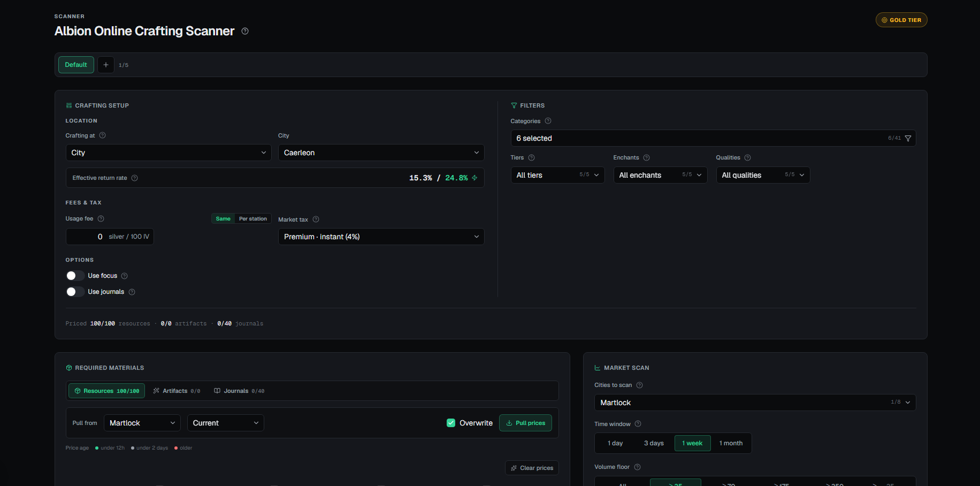The image size is (980, 486).
Task: Click the usage fee silver input field
Action: [110, 237]
